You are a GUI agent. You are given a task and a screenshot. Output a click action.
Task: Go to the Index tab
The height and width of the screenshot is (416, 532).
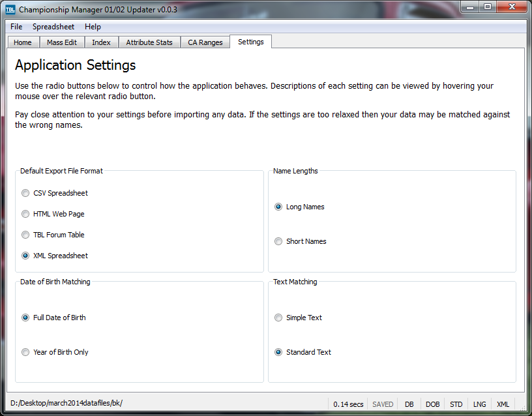[x=101, y=42]
